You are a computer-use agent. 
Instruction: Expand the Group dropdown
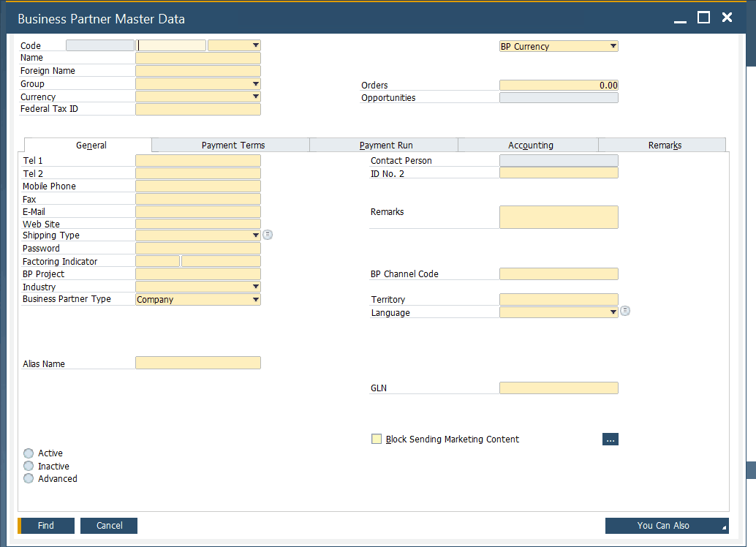click(x=255, y=83)
